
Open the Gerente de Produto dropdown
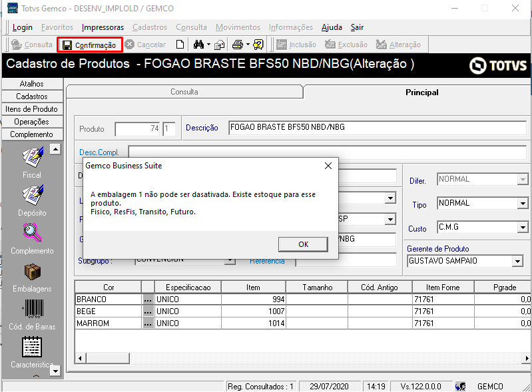[x=517, y=261]
